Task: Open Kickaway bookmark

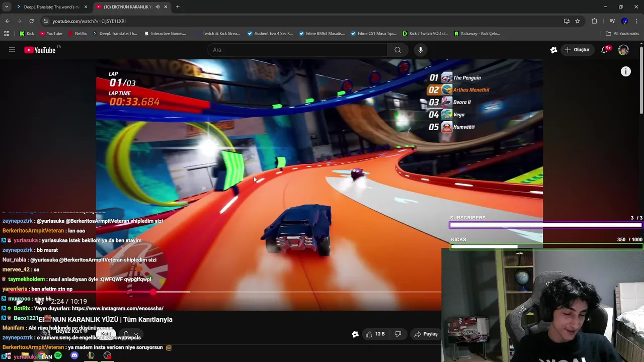Action: click(x=476, y=34)
